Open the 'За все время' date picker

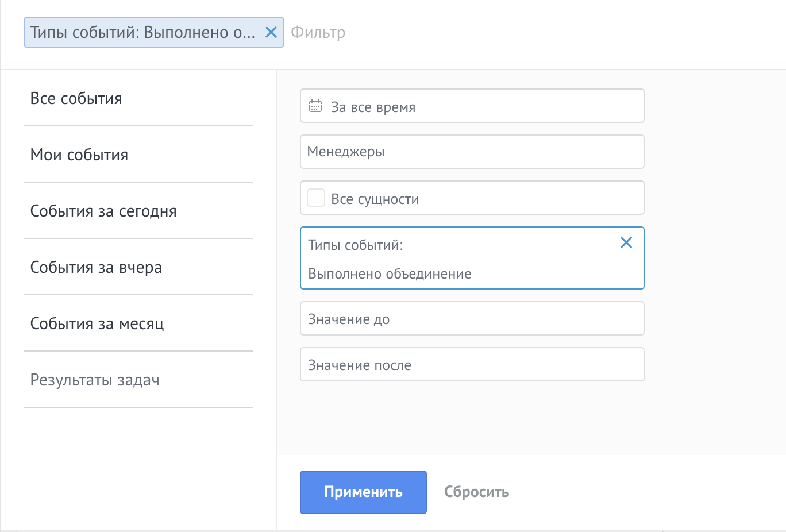[472, 106]
